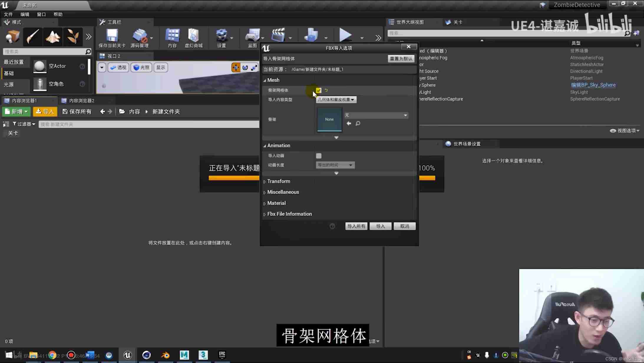Open Blender from the taskbar
The width and height of the screenshot is (644, 363).
[x=165, y=355]
